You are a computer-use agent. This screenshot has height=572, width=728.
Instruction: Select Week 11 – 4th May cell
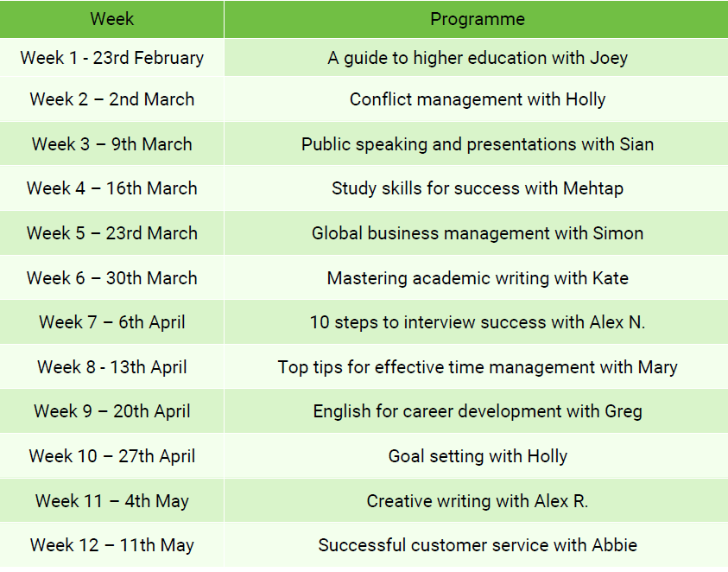[x=112, y=500]
